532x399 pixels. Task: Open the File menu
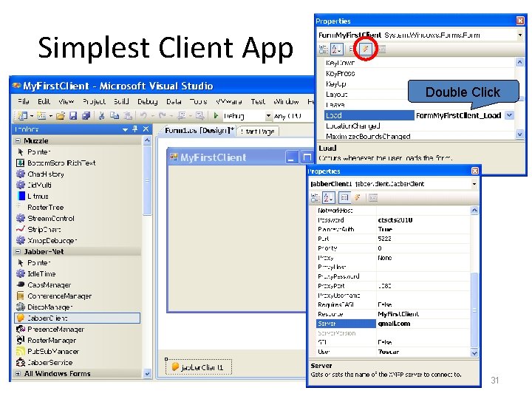24,101
